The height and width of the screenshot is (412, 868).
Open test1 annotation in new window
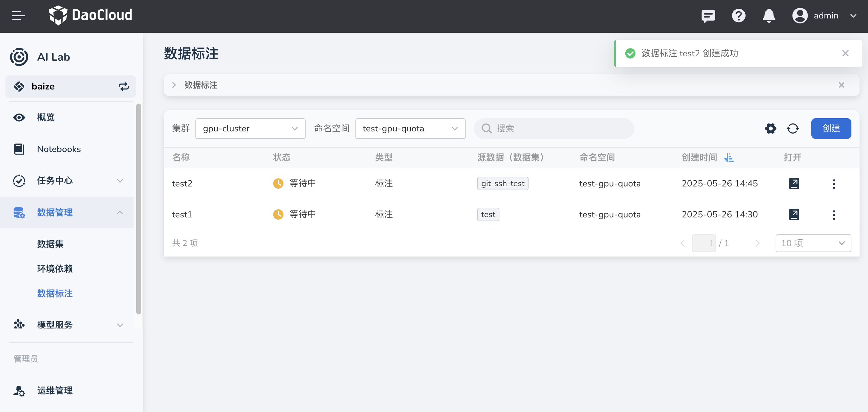[x=794, y=214]
